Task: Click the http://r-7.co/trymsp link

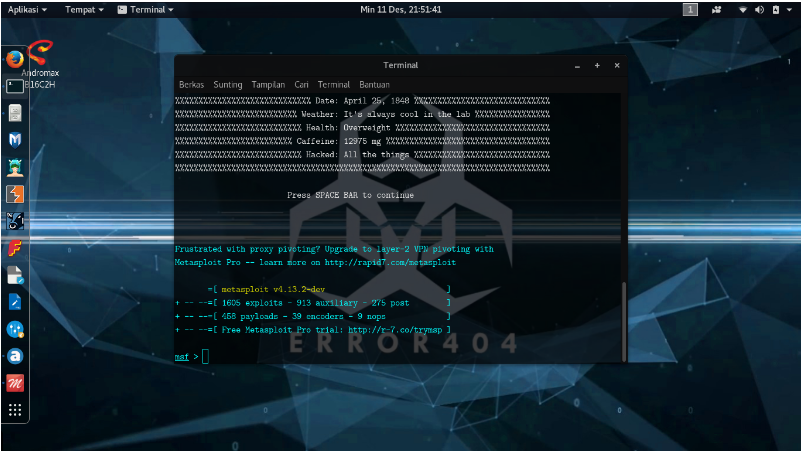Action: pos(395,330)
